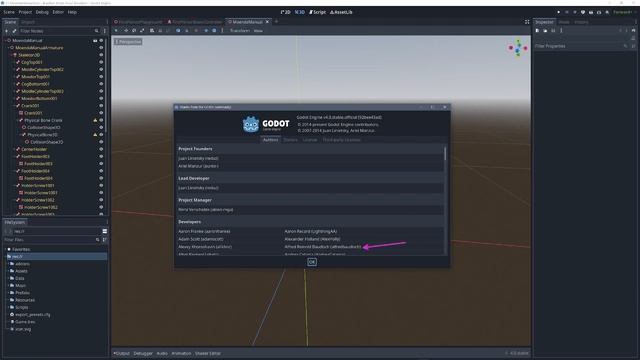Viewport: 640px width, 360px height.
Task: Activate the Scale mode tool
Action: coord(142,31)
